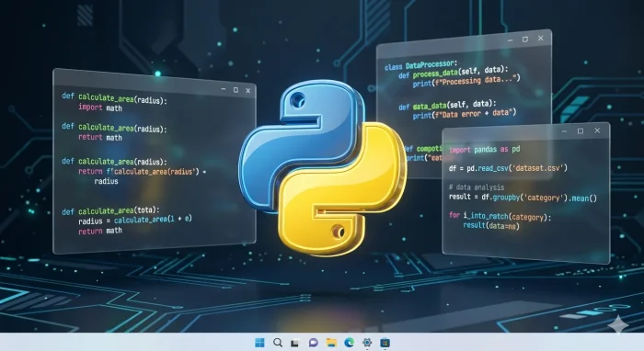Close the pandas import code window
Screen dimensions: 644x351
click(597, 130)
